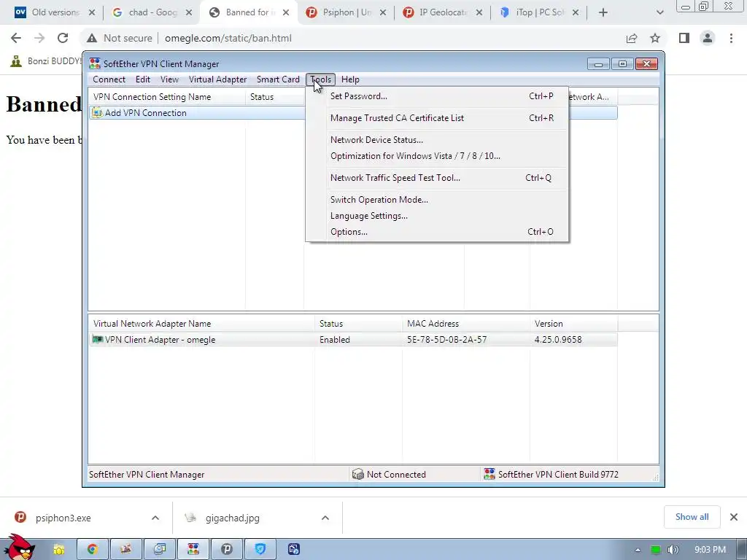Open Chrome from the taskbar
The image size is (747, 560).
click(x=93, y=550)
